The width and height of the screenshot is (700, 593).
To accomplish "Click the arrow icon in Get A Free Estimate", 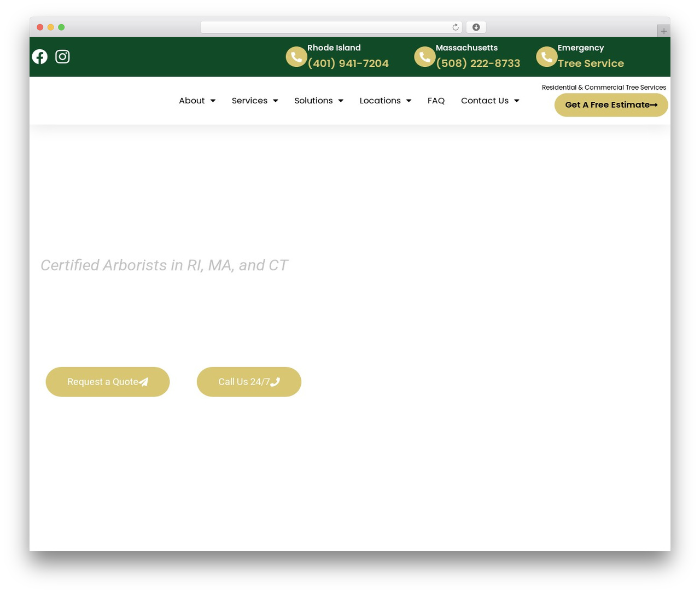I will coord(654,105).
